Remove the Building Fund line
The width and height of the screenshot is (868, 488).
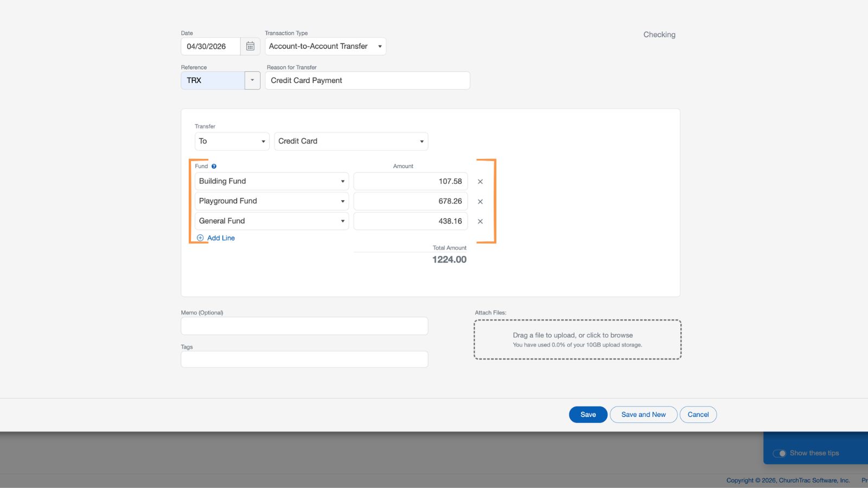[x=480, y=182]
